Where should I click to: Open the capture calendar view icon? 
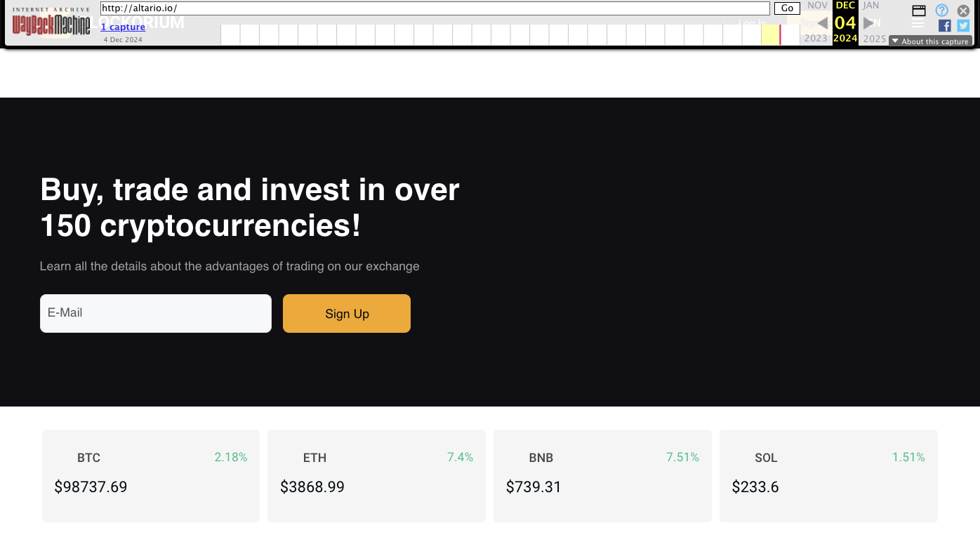(918, 11)
